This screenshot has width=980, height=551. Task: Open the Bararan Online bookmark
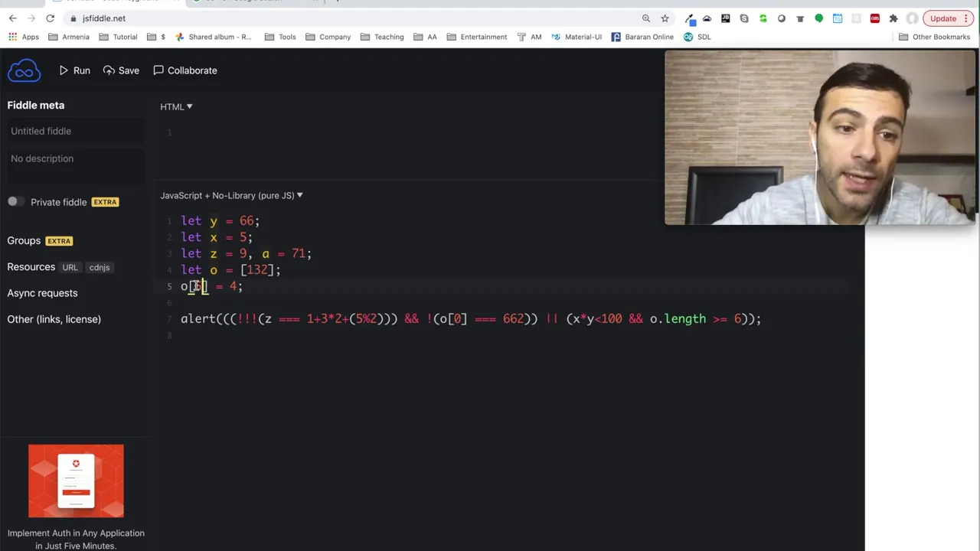pos(642,37)
